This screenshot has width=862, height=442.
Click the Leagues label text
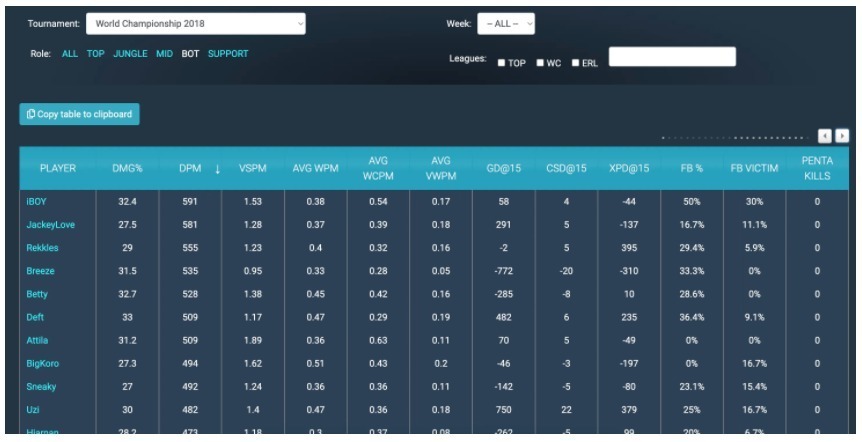click(468, 58)
